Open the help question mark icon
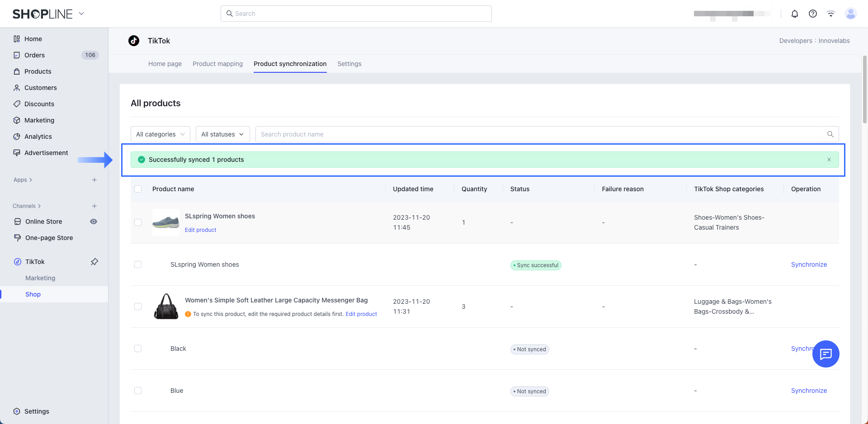 (812, 14)
